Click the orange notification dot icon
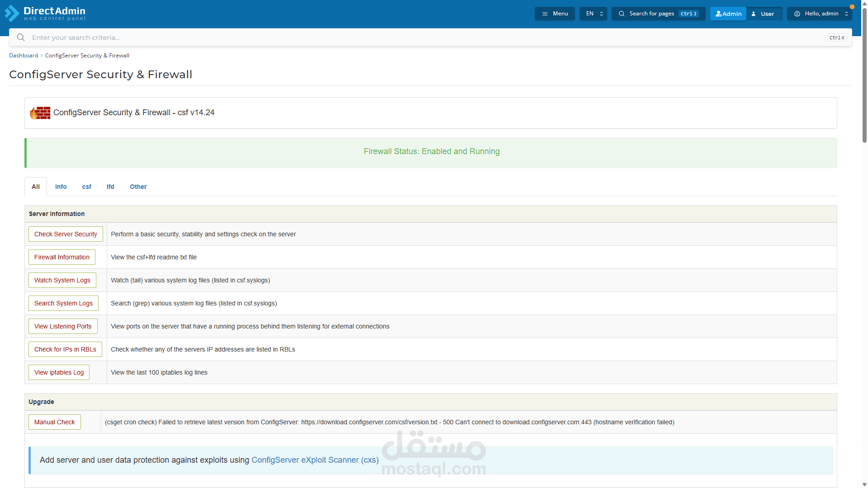The height and width of the screenshot is (488, 868). point(852,7)
